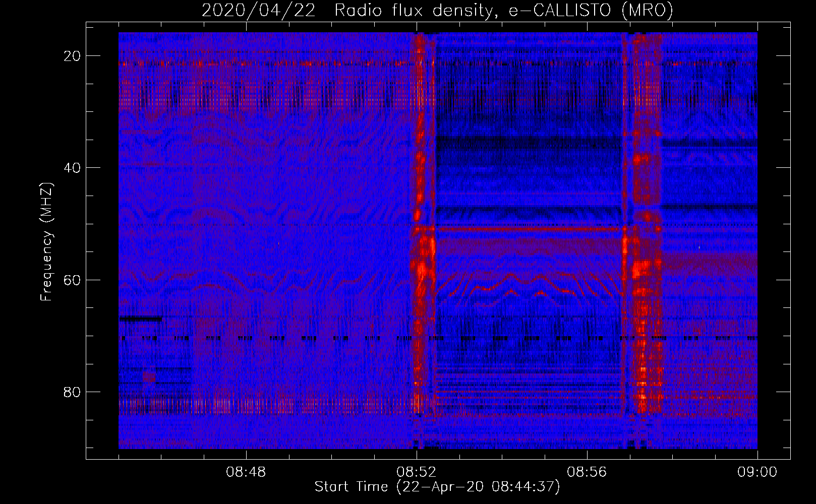This screenshot has height=504, width=816.
Task: Click the 60 frequency tick label
Action: 72,280
